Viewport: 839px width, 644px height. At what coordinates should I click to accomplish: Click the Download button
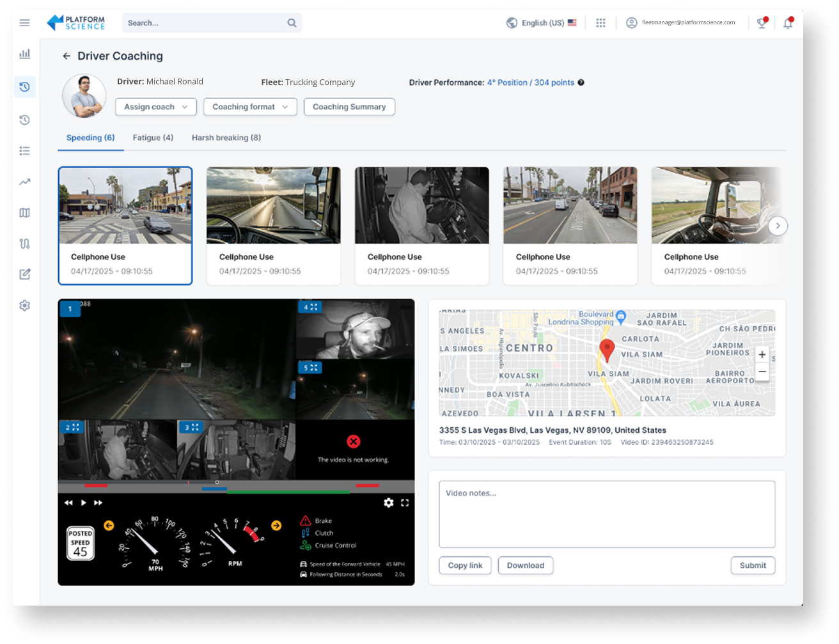pos(525,565)
